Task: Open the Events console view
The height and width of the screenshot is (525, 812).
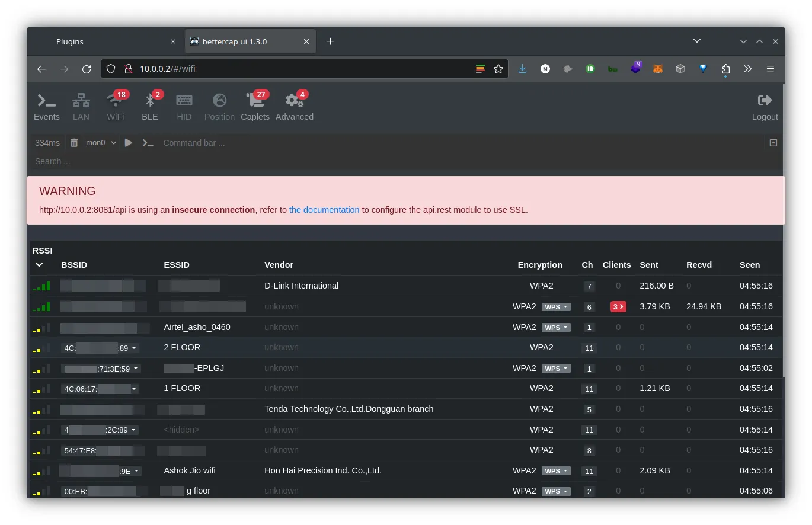Action: pos(46,107)
